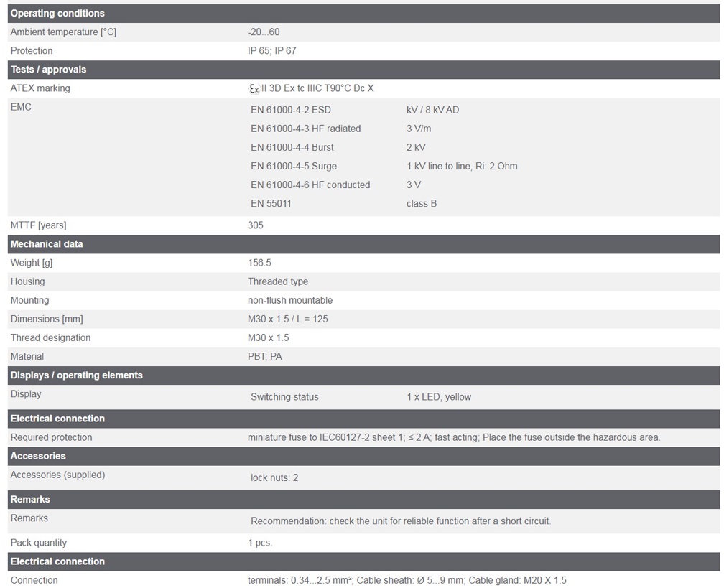Select the Operating conditions section header
The width and height of the screenshot is (724, 588).
click(57, 13)
